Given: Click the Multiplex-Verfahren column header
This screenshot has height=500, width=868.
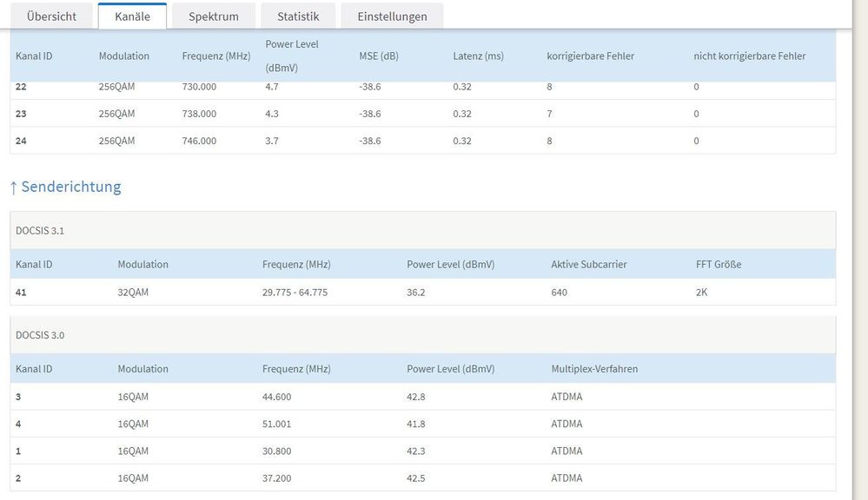Looking at the screenshot, I should click(x=594, y=369).
